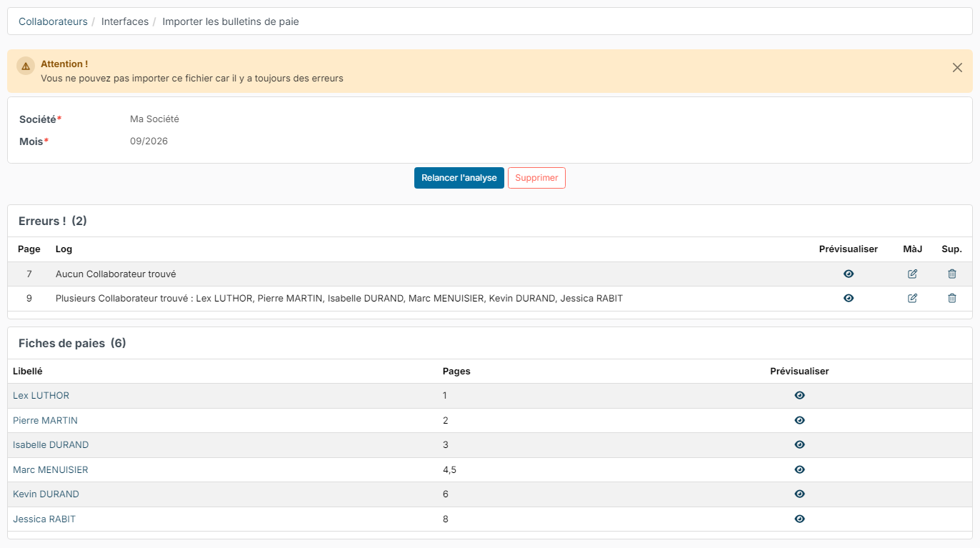Click the 'Mois' field label
The width and height of the screenshot is (980, 548).
click(34, 141)
